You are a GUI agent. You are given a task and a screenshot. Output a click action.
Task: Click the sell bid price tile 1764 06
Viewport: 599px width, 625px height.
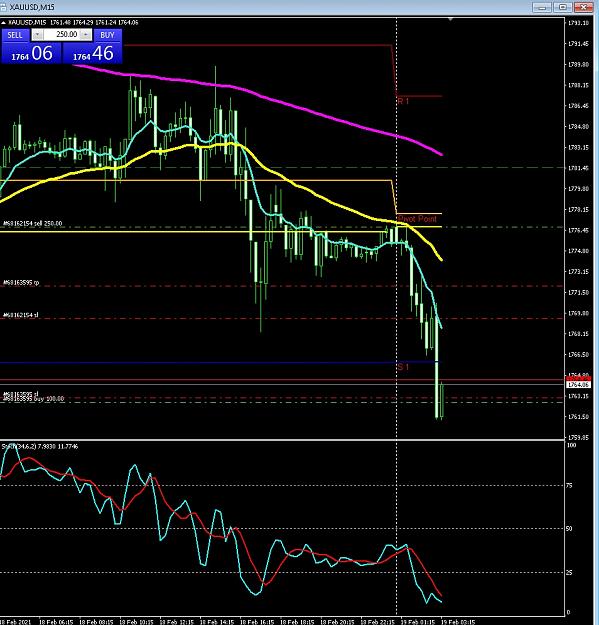(x=31, y=53)
